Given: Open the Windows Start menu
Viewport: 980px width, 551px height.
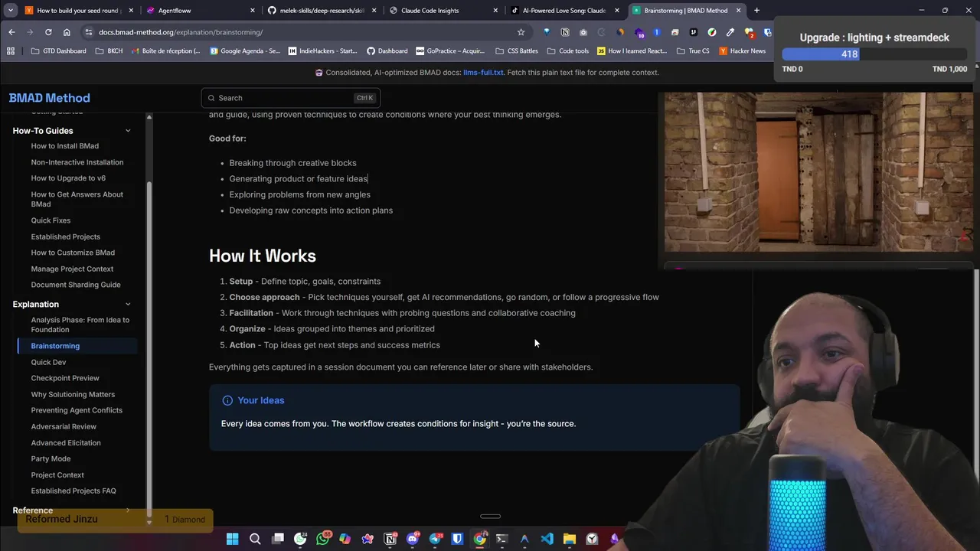Looking at the screenshot, I should [x=232, y=539].
